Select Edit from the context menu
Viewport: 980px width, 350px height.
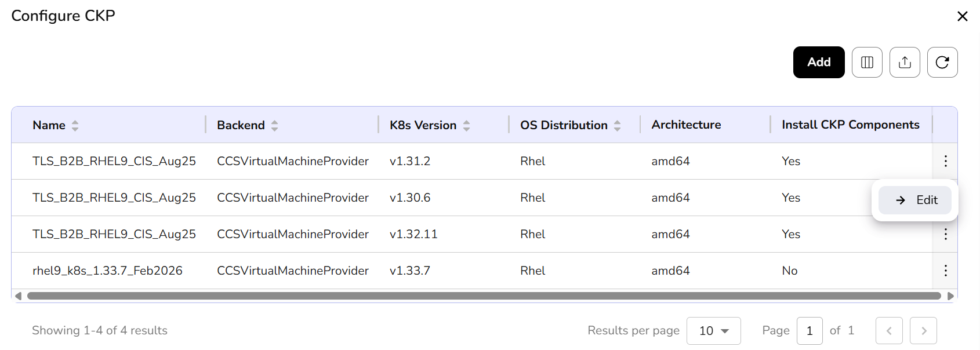[915, 200]
